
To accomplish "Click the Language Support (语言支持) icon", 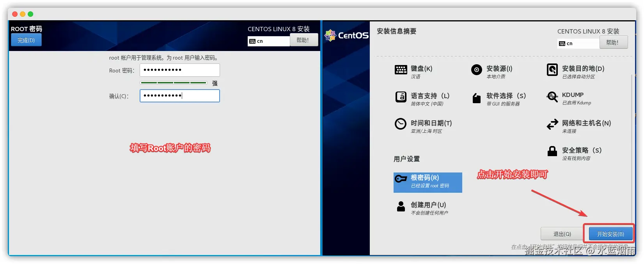I will (401, 97).
